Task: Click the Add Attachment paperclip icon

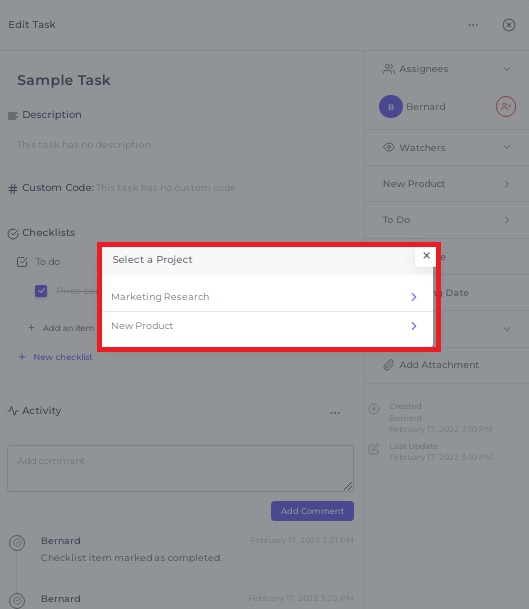Action: pos(388,365)
